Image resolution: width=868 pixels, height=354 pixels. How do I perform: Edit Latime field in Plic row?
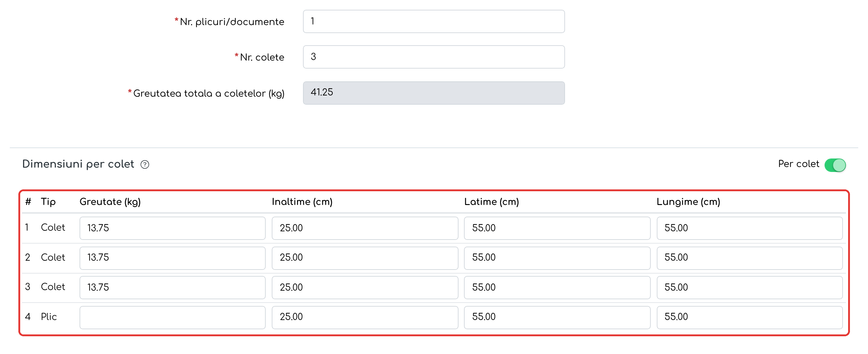pos(557,317)
